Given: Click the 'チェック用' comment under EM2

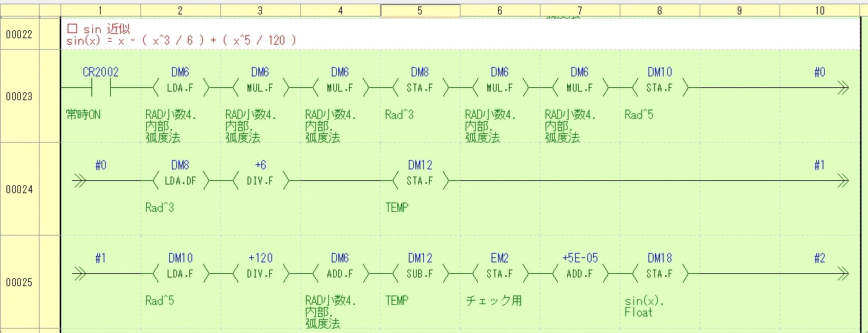Looking at the screenshot, I should [494, 300].
